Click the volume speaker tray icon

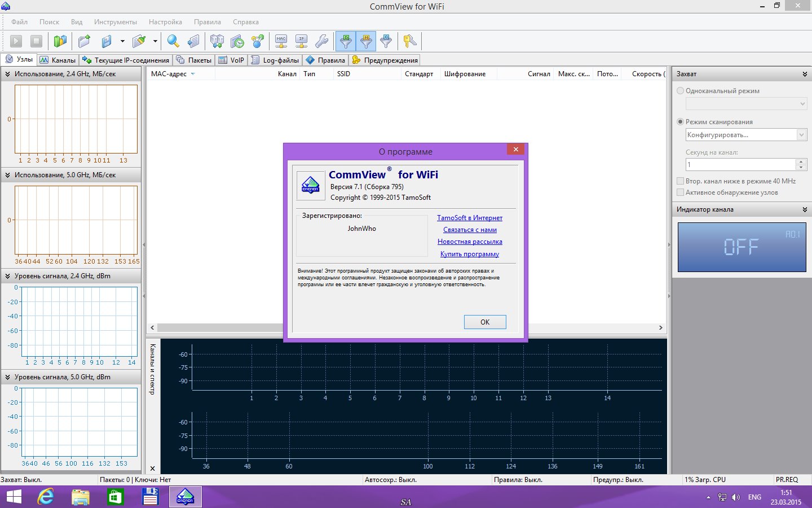pos(736,497)
